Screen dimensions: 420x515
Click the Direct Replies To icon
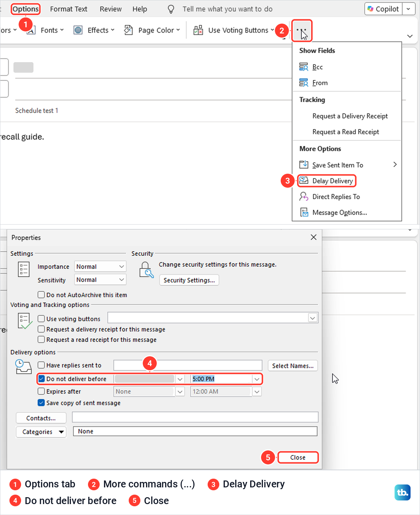(x=304, y=197)
